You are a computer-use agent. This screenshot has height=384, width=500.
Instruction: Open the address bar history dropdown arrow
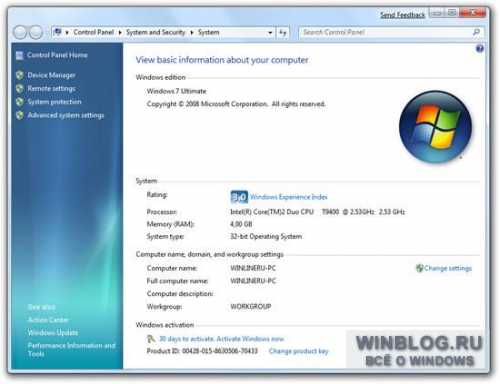coord(270,32)
